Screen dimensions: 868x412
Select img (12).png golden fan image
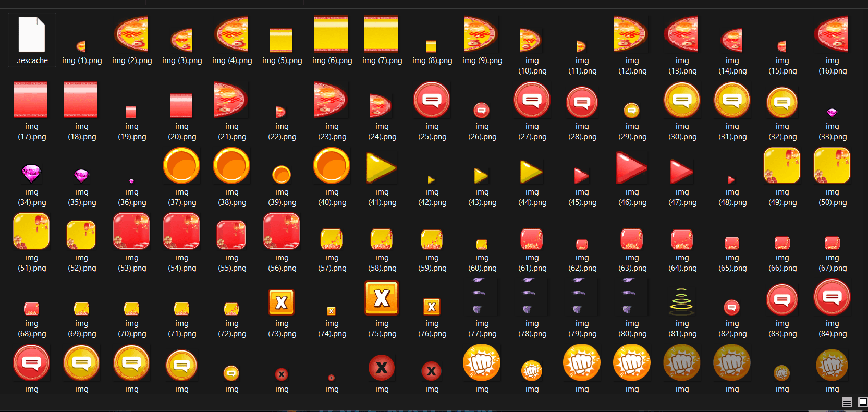point(631,34)
